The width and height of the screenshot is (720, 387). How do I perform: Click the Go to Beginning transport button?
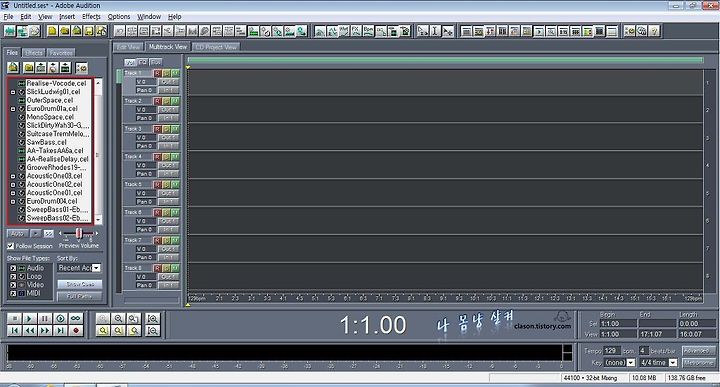coord(15,331)
